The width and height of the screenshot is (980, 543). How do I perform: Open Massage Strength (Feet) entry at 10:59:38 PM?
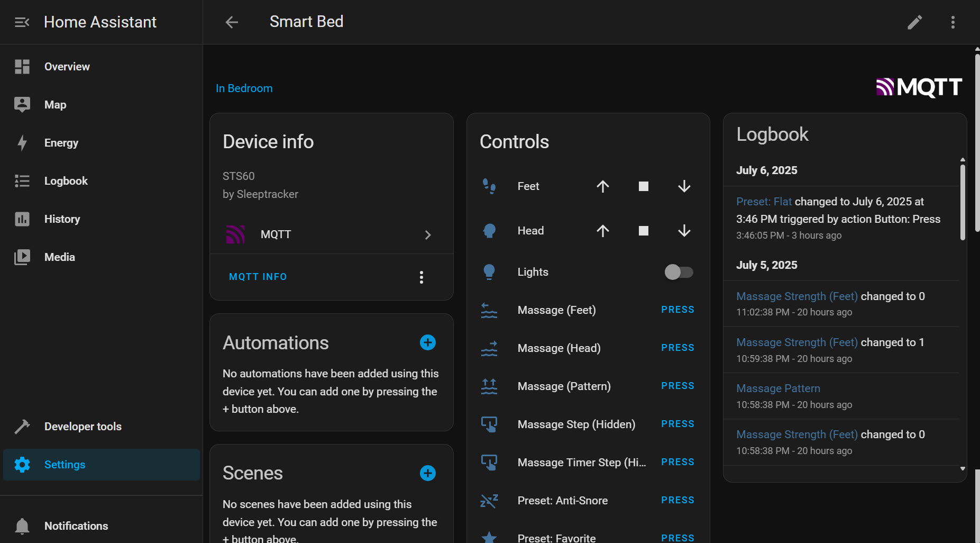click(797, 342)
